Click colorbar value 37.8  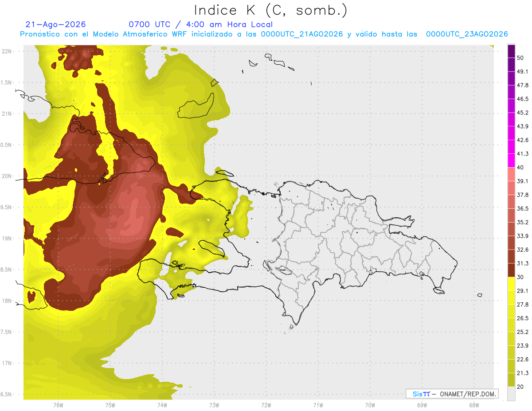[523, 195]
